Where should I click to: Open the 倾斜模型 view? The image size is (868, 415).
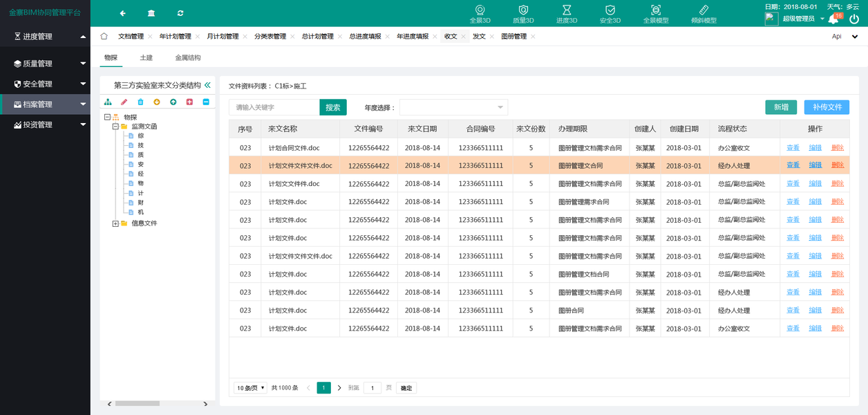[x=704, y=14]
